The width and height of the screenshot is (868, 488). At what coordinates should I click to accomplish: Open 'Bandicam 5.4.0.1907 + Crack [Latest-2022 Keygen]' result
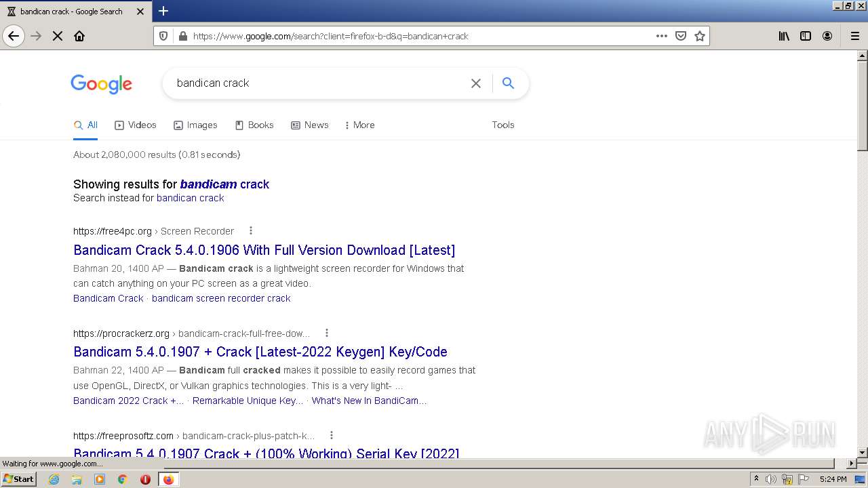(x=260, y=352)
